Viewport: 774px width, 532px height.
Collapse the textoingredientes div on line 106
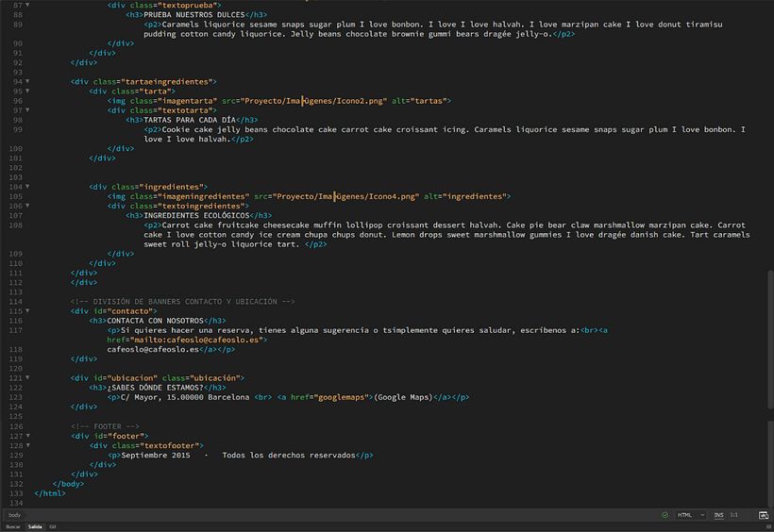[x=27, y=206]
